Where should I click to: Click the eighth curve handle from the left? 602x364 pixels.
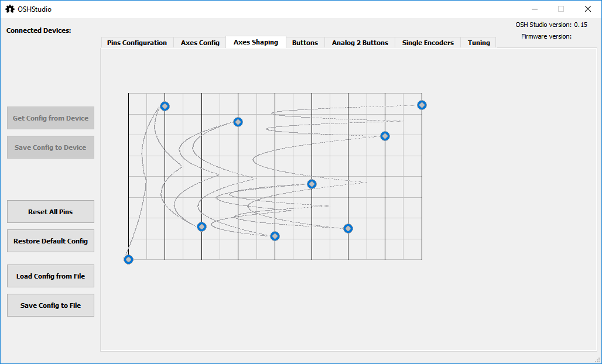click(385, 136)
